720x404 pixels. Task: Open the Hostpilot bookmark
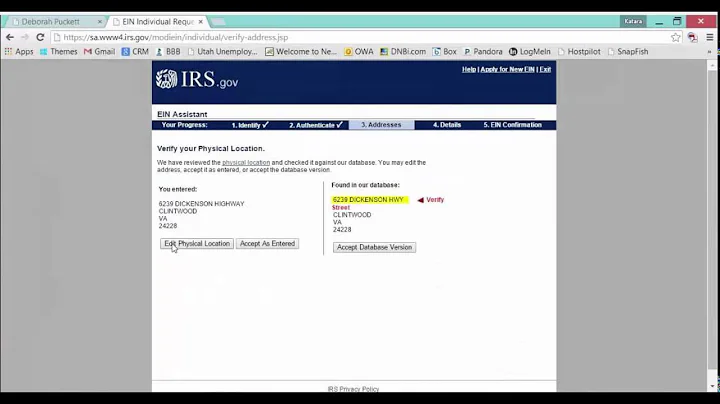tap(579, 52)
